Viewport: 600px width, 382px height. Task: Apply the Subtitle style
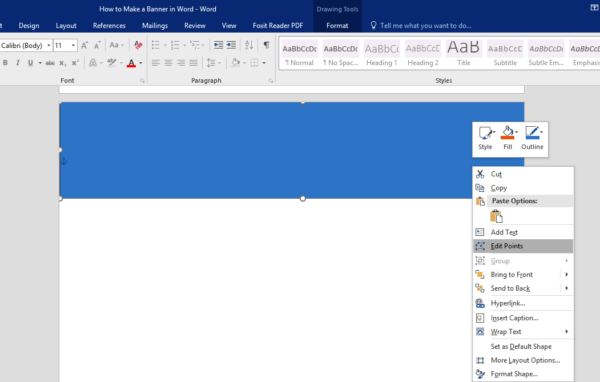[x=505, y=54]
